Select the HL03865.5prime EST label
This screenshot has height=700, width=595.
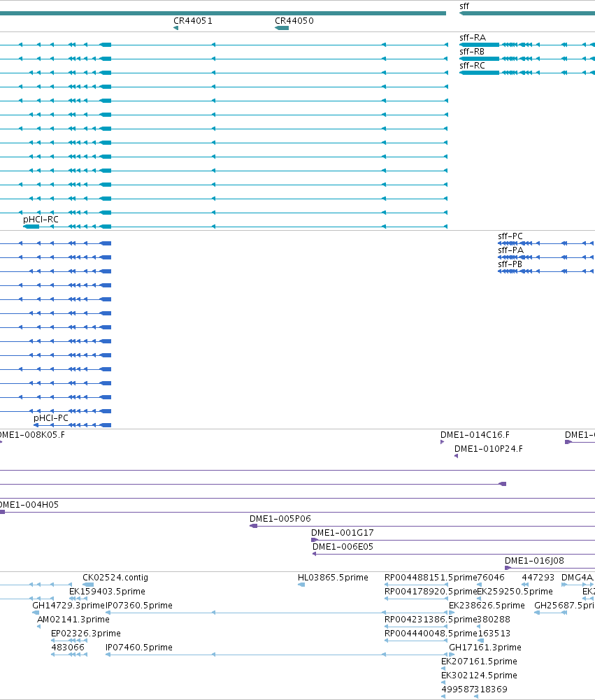(333, 578)
